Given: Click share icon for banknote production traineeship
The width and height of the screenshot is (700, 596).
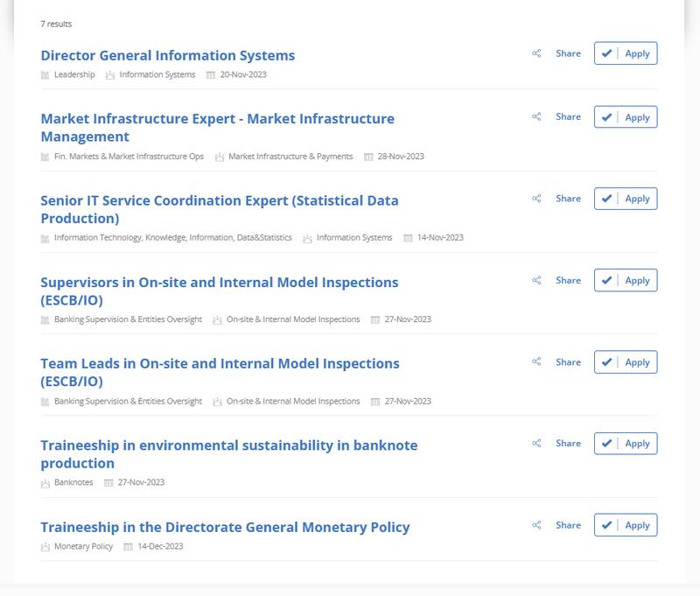Looking at the screenshot, I should pos(536,443).
